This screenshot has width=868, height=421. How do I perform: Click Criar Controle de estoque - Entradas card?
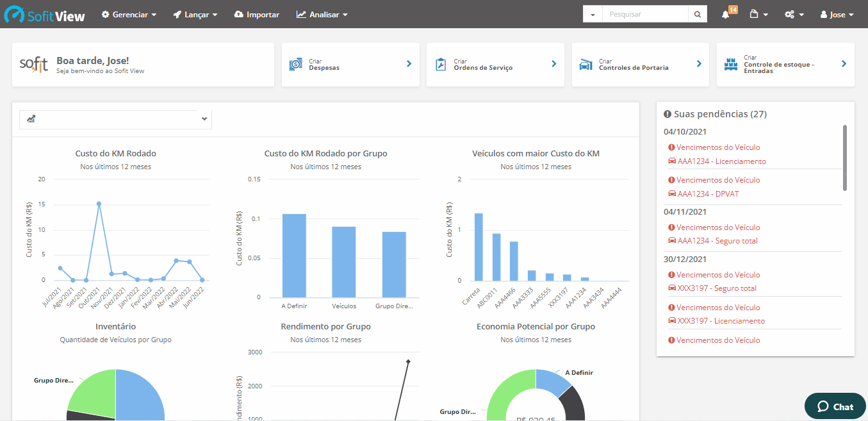click(785, 64)
